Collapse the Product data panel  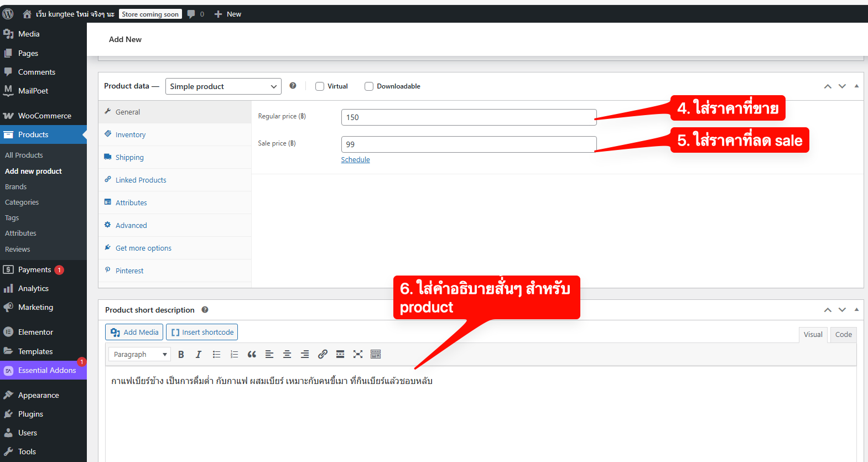(x=856, y=86)
